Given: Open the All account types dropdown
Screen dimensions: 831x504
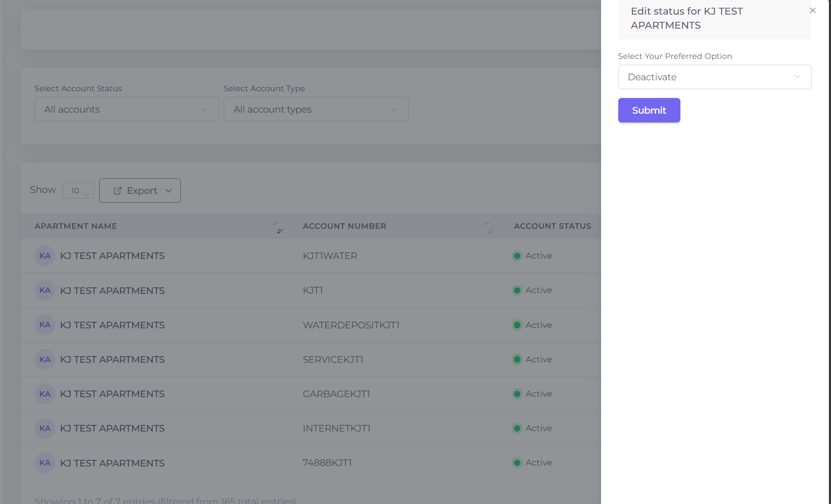Looking at the screenshot, I should (x=316, y=109).
